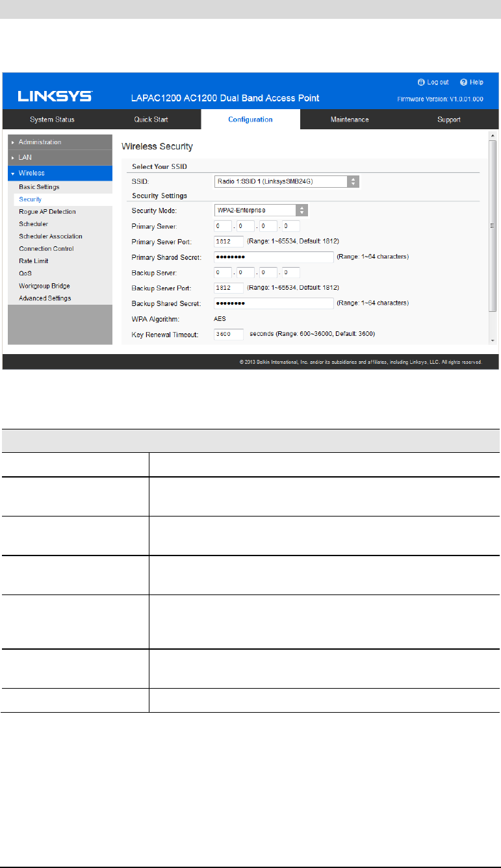Open Rogue AP Detection page

coord(47,212)
